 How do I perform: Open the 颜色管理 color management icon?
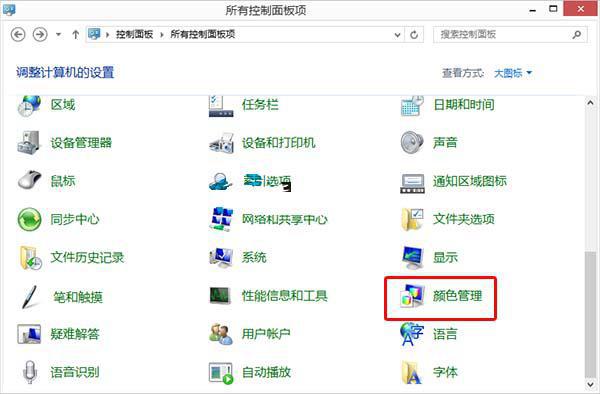[412, 296]
